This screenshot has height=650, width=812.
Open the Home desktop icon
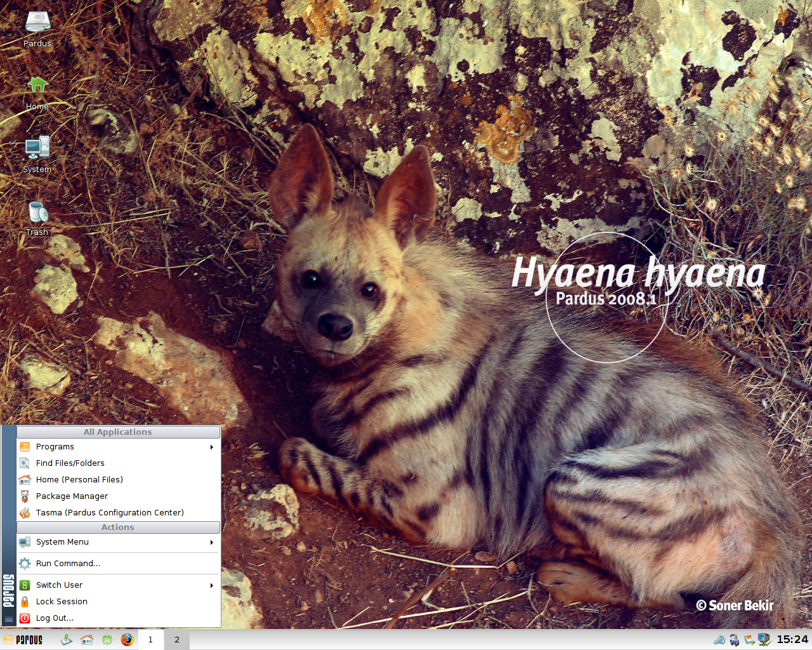pyautogui.click(x=37, y=93)
